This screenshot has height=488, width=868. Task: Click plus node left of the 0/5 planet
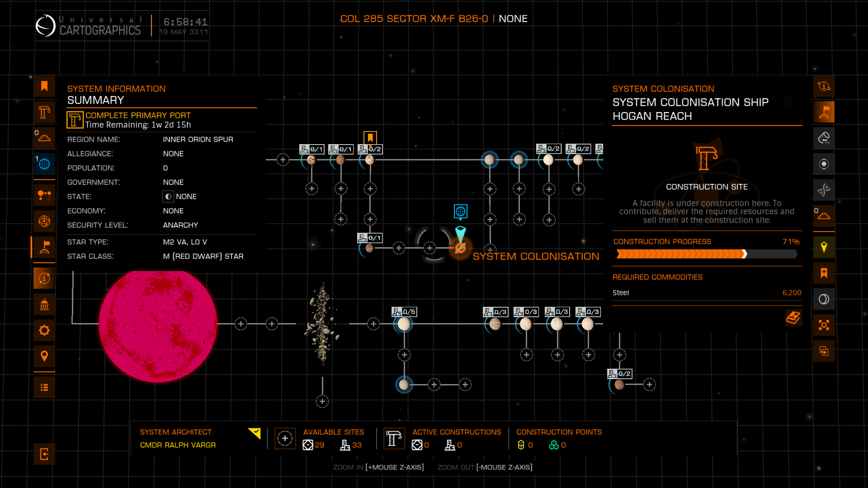[373, 324]
